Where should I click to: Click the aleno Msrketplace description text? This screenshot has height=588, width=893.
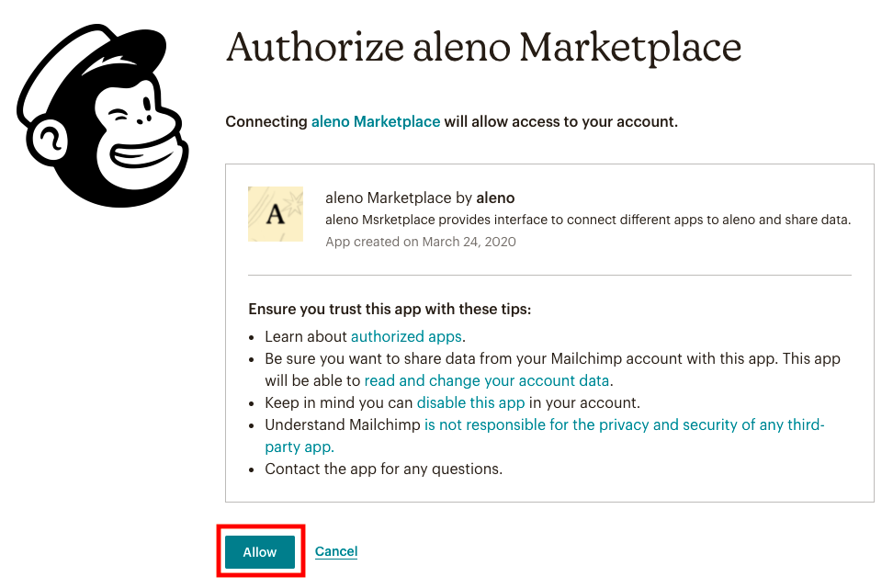pos(588,220)
